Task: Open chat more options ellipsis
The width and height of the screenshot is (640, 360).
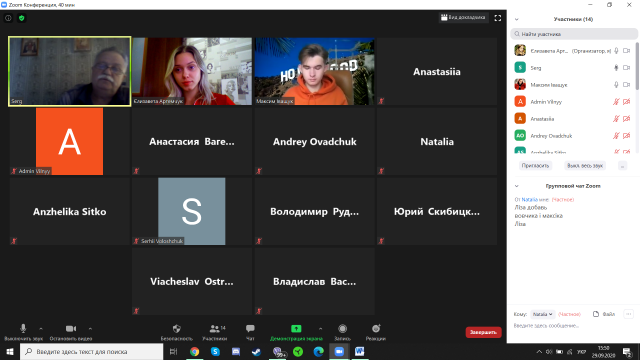Action: pyautogui.click(x=628, y=314)
